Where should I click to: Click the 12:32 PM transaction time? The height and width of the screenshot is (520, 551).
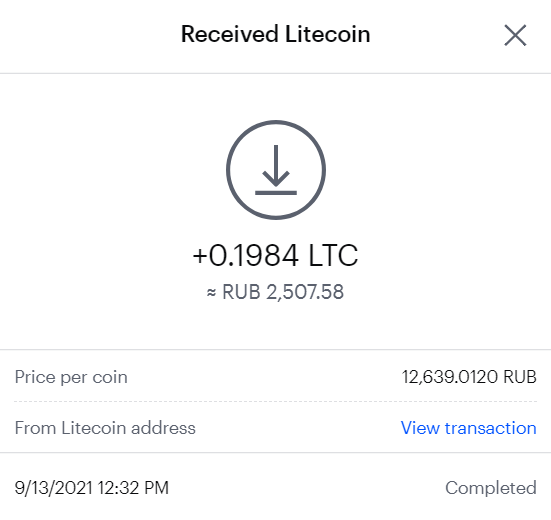(134, 488)
